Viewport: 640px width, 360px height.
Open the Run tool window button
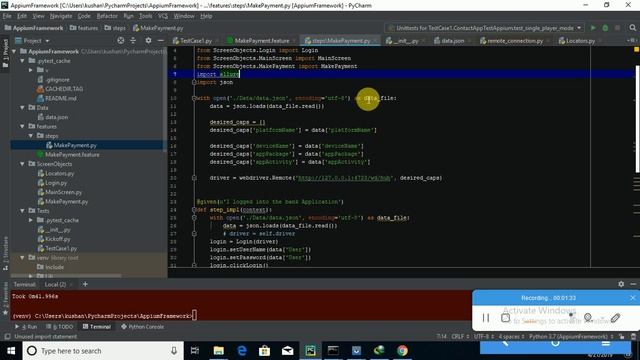click(x=26, y=327)
